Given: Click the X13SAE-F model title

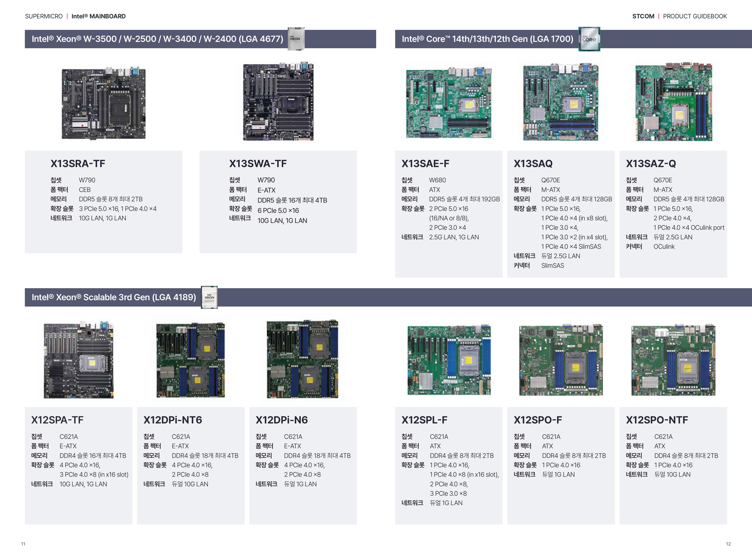Looking at the screenshot, I should (426, 164).
